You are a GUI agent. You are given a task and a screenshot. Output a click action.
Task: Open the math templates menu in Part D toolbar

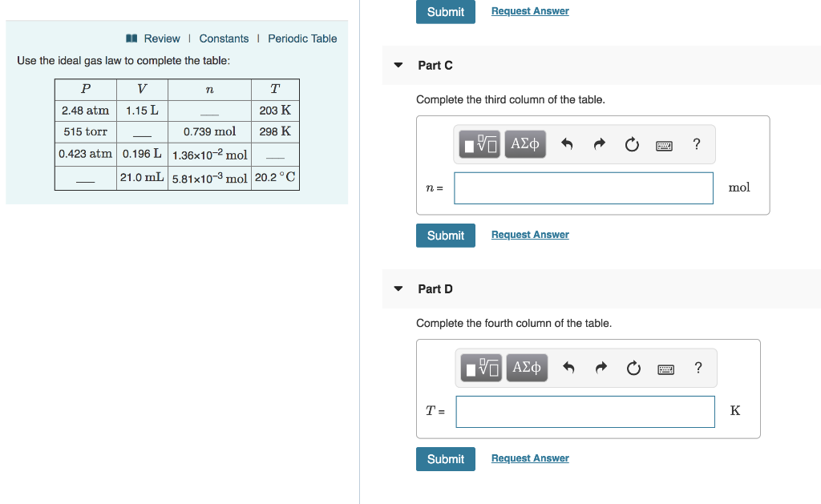(x=480, y=368)
